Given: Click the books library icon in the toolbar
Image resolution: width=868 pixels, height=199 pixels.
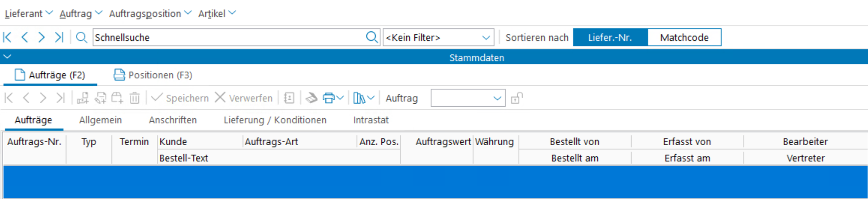Looking at the screenshot, I should pos(359,98).
